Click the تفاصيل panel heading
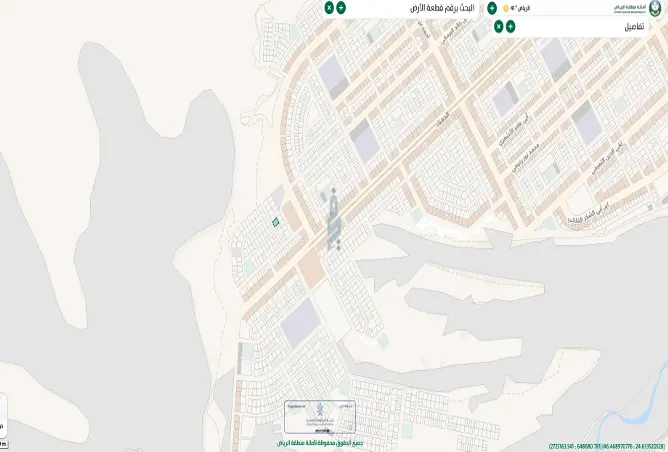The width and height of the screenshot is (668, 452). coord(634,27)
